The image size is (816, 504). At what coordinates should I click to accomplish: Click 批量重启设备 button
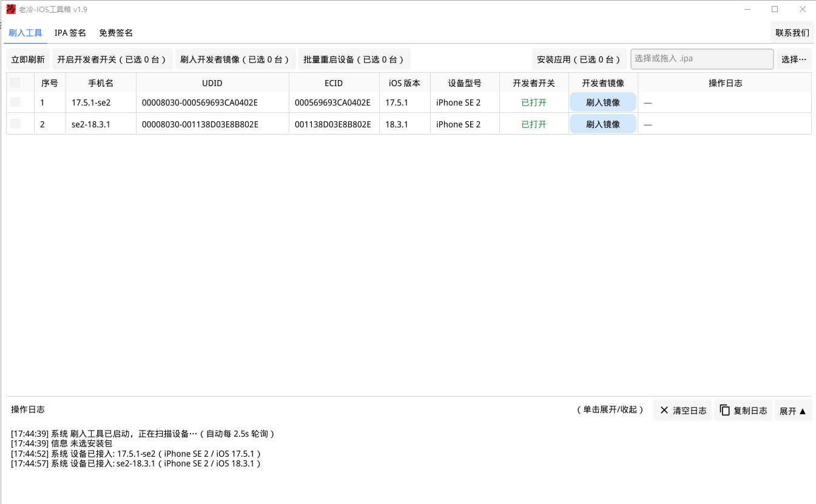[354, 59]
